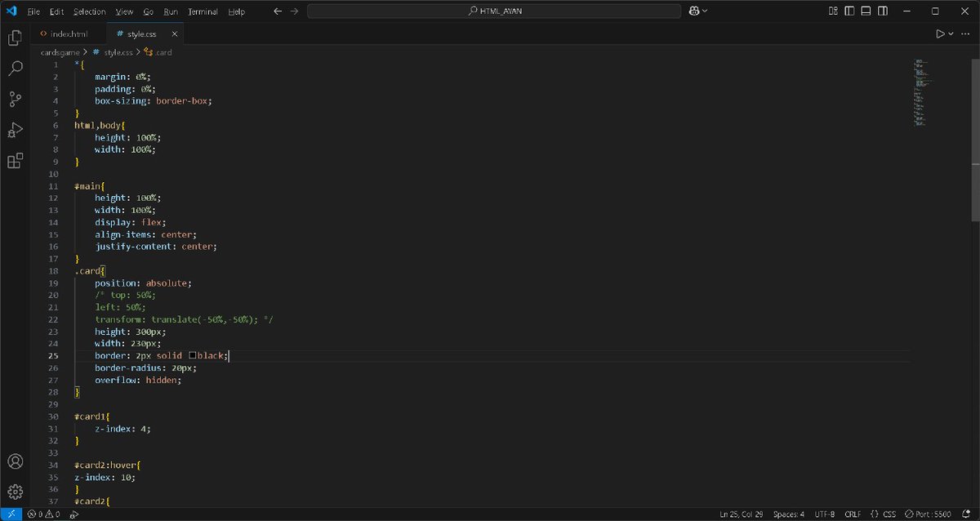Open the Extensions view
The height and width of the screenshot is (521, 980).
point(15,161)
